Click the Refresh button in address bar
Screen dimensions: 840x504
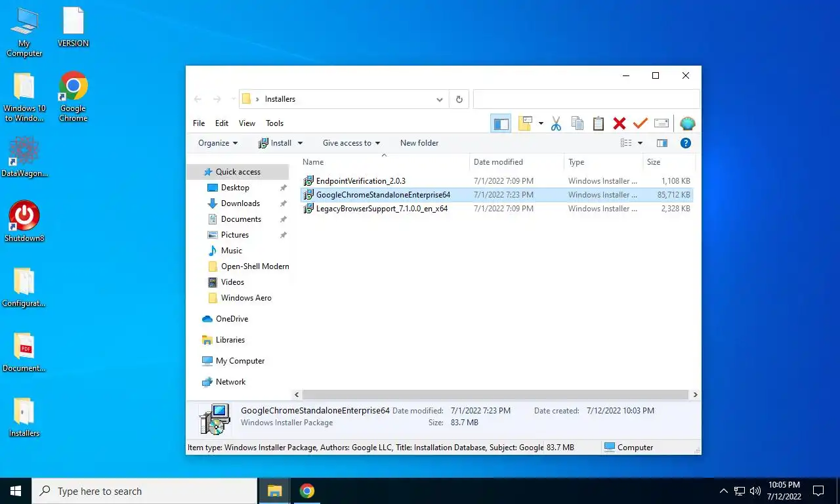click(x=459, y=99)
